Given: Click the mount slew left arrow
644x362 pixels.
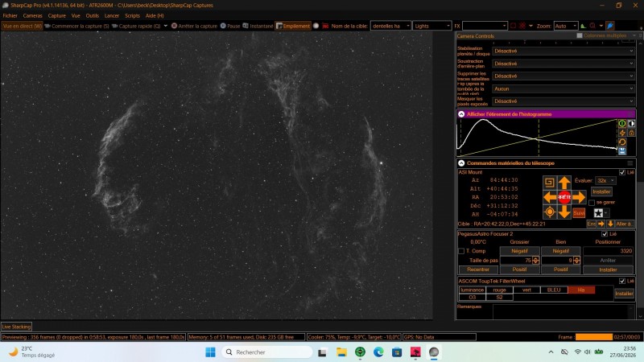Looking at the screenshot, I should tap(550, 197).
